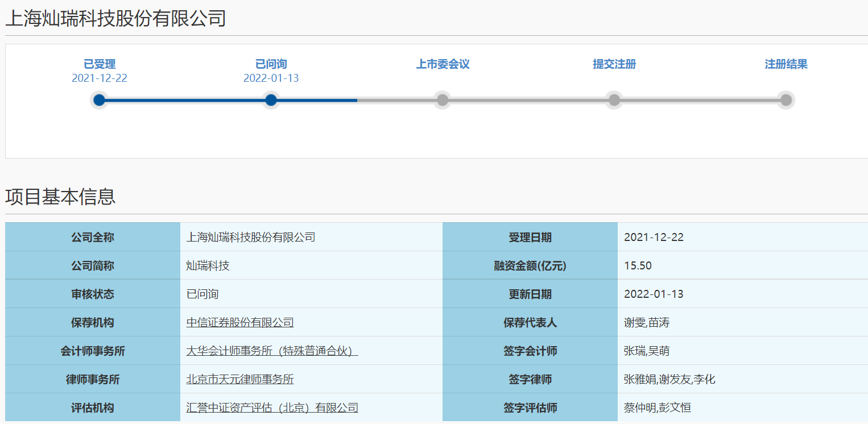Screen dimensions: 868x424
Task: Click the 更新日期 value 2022-01-13
Action: [x=654, y=294]
